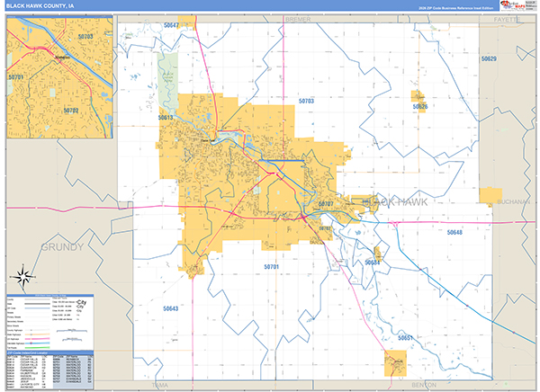Click the small yellow town near 50626
Image resolution: width=540 pixels, height=392 pixels.
418,97
